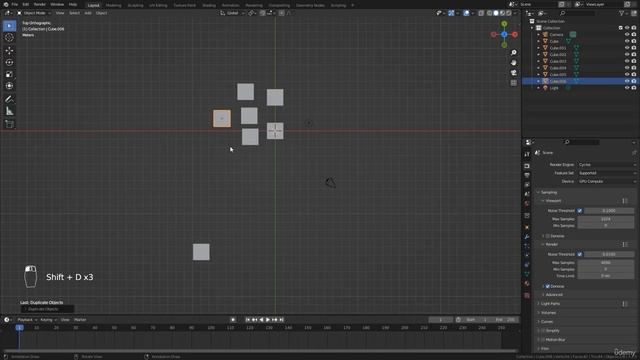This screenshot has height=360, width=640.
Task: Open the Device GPU Compute dropdown
Action: [607, 181]
